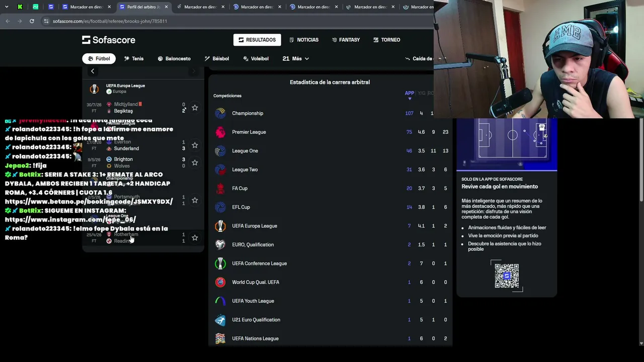Favorite the Everton vs Sunderland match
This screenshot has height=362, width=644.
click(x=195, y=145)
